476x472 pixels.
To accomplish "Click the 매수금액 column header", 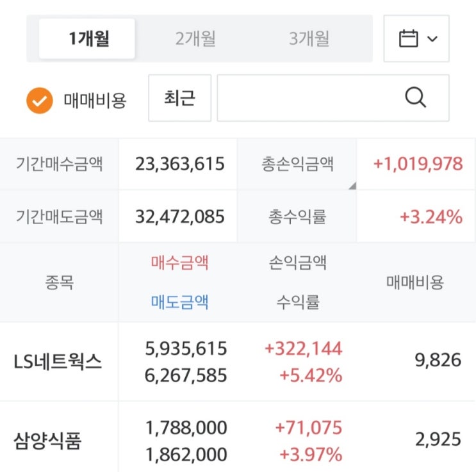I will [180, 262].
